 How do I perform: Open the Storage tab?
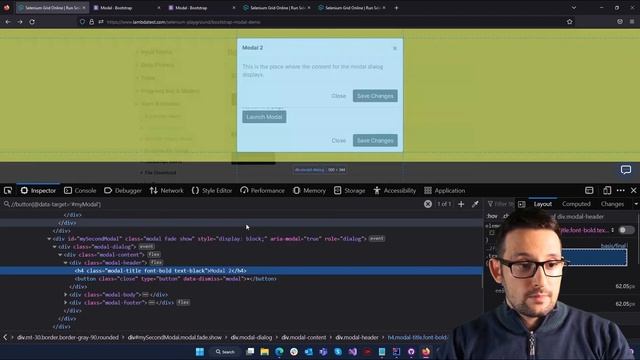pyautogui.click(x=349, y=191)
